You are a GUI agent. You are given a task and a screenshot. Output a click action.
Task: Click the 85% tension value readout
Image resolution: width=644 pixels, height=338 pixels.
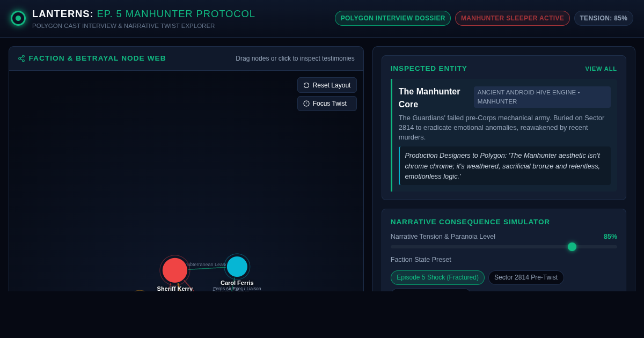click(610, 237)
